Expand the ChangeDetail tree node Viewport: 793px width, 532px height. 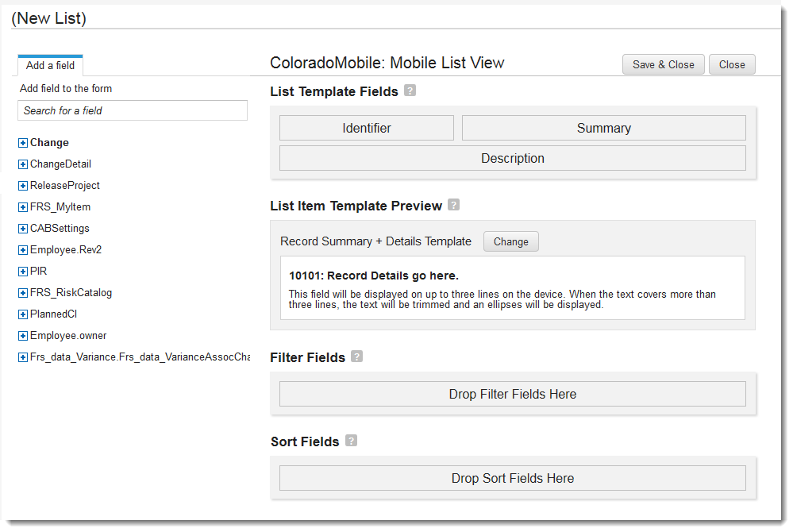pos(23,164)
